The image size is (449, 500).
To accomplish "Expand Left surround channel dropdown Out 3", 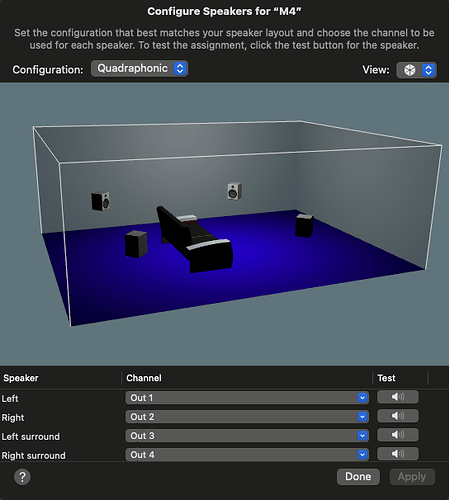I will point(247,436).
